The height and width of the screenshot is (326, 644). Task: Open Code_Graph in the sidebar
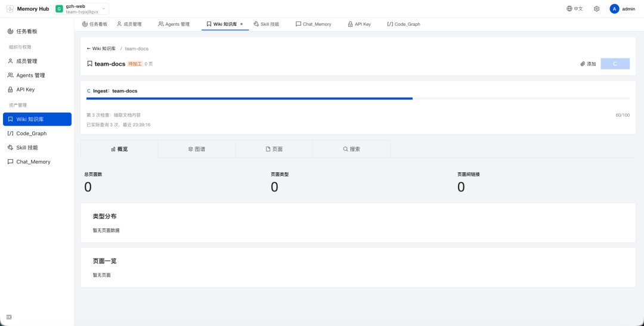pos(37,133)
